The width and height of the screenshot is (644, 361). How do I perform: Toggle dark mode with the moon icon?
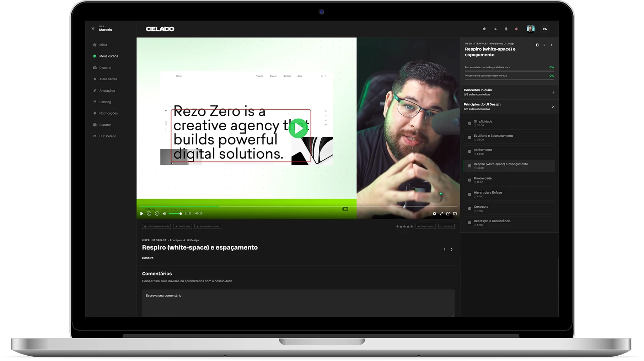tap(495, 29)
